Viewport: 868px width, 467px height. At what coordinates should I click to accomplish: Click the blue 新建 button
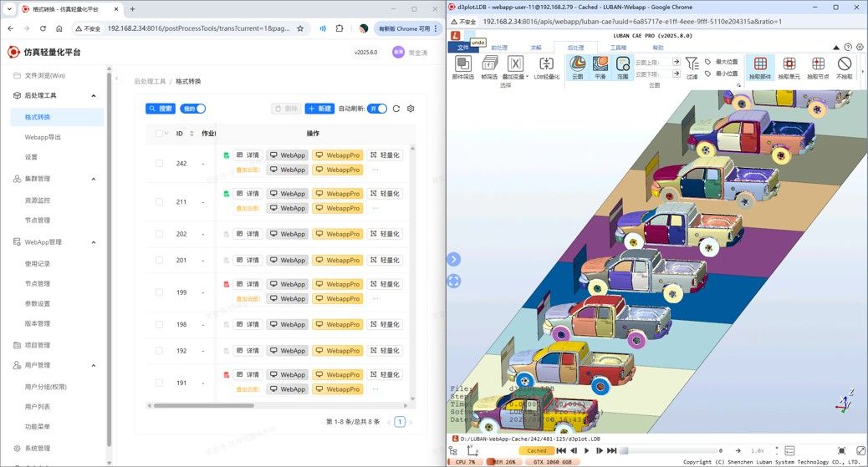tap(319, 109)
